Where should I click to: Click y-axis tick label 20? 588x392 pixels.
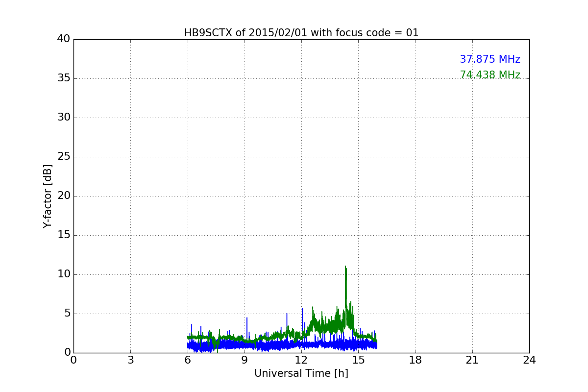[x=64, y=196]
